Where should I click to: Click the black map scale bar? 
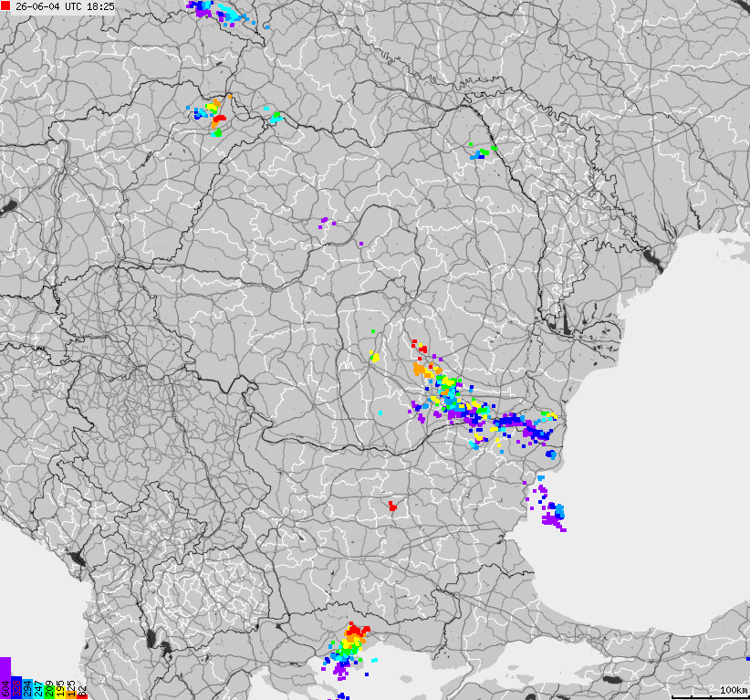click(711, 697)
